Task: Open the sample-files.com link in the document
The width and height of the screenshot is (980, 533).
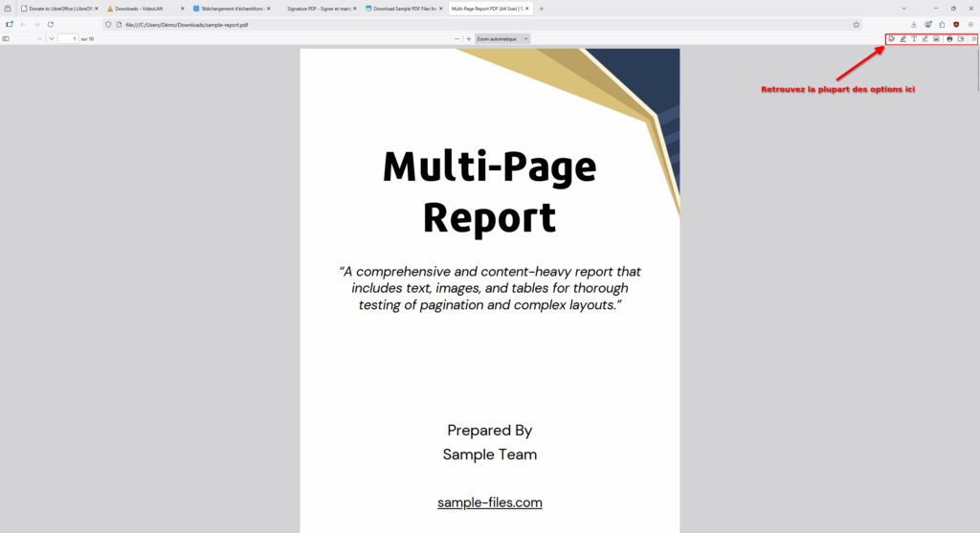Action: pos(489,502)
